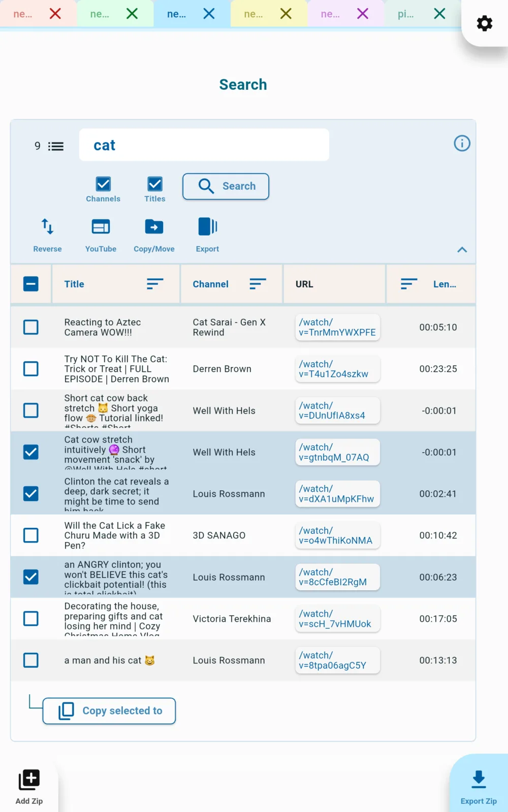Screen dimensions: 508x812
Task: Click the Title column header
Action: [x=74, y=284]
